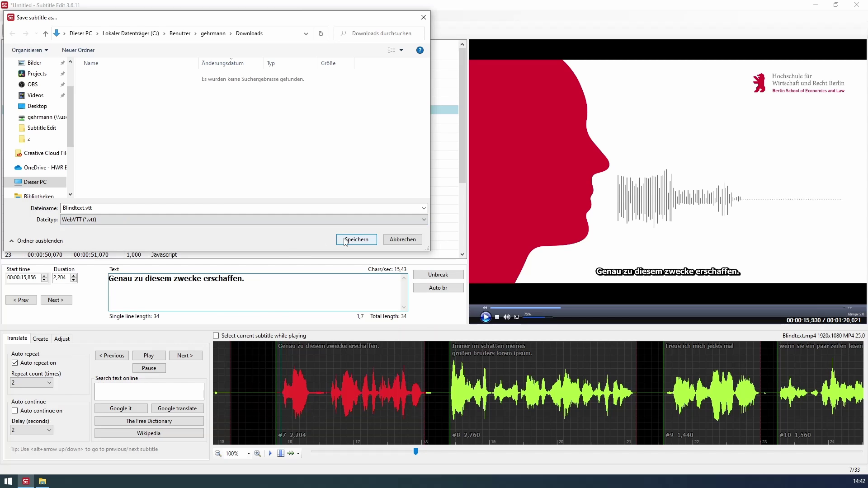This screenshot has width=868, height=488.
Task: Refresh the Downloads folder listing
Action: 321,33
